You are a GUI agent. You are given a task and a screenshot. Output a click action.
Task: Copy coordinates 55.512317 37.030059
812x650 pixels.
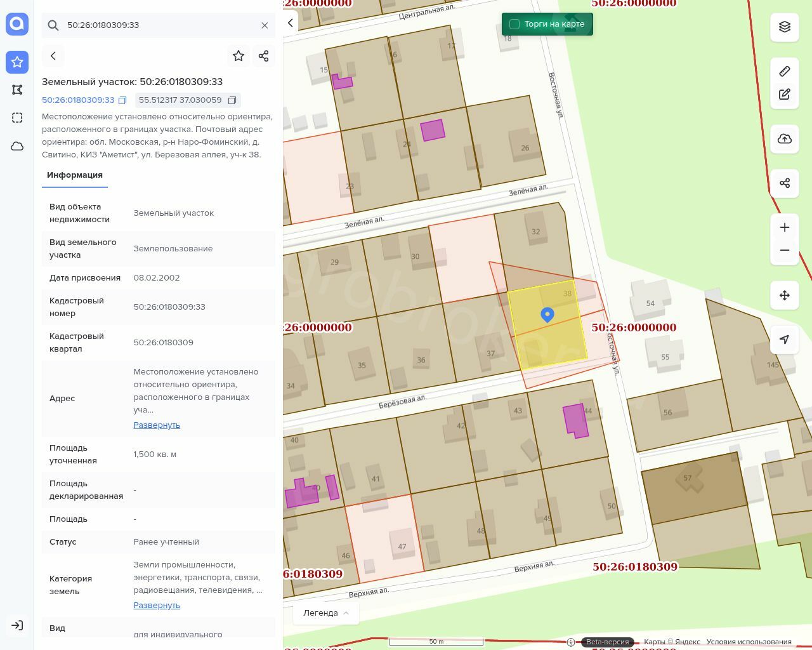point(232,100)
